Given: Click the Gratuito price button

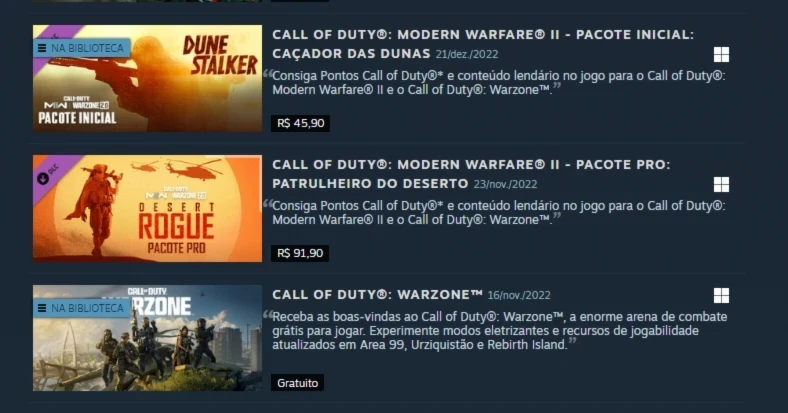Looking at the screenshot, I should (x=298, y=383).
